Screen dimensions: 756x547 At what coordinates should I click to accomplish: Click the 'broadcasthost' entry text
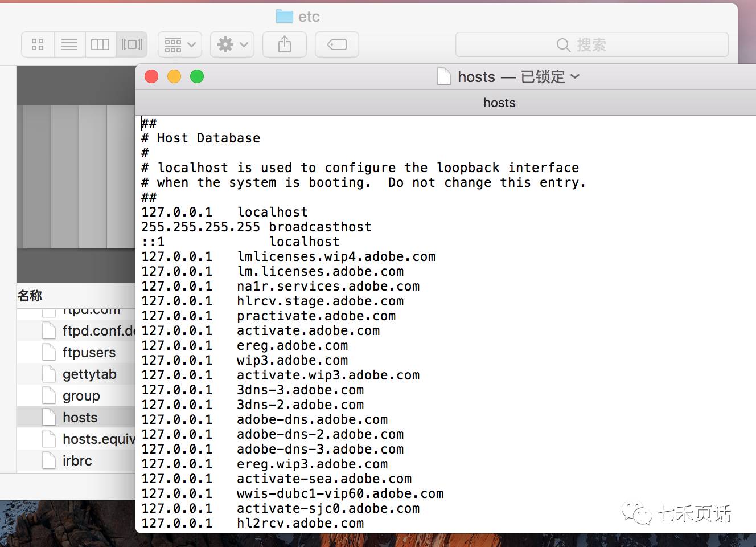point(321,227)
